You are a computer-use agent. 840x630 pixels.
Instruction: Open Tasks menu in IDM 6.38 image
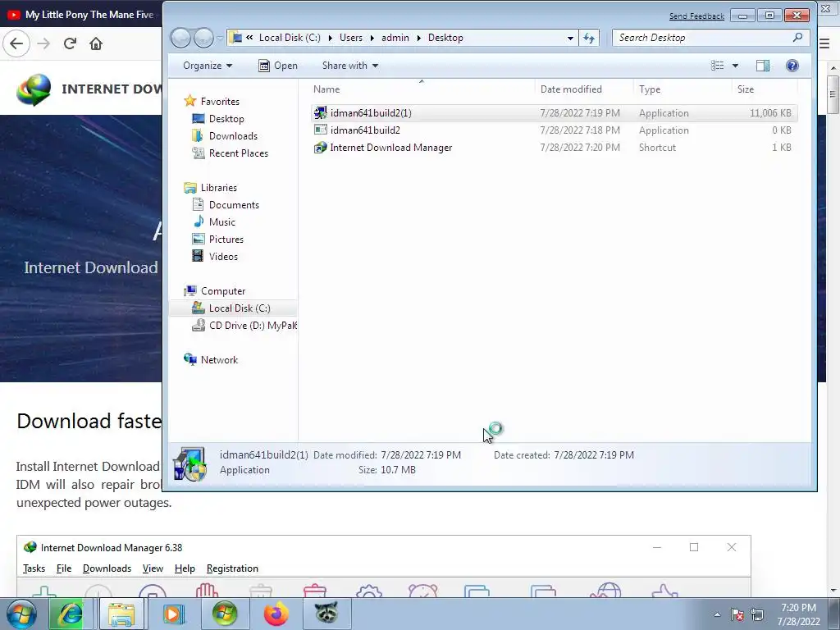[34, 568]
